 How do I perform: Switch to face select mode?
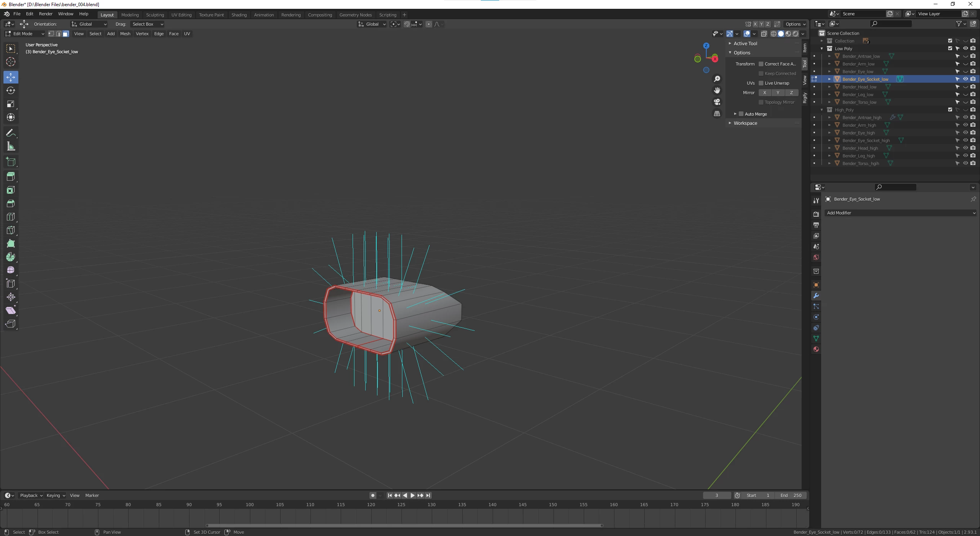click(x=66, y=34)
